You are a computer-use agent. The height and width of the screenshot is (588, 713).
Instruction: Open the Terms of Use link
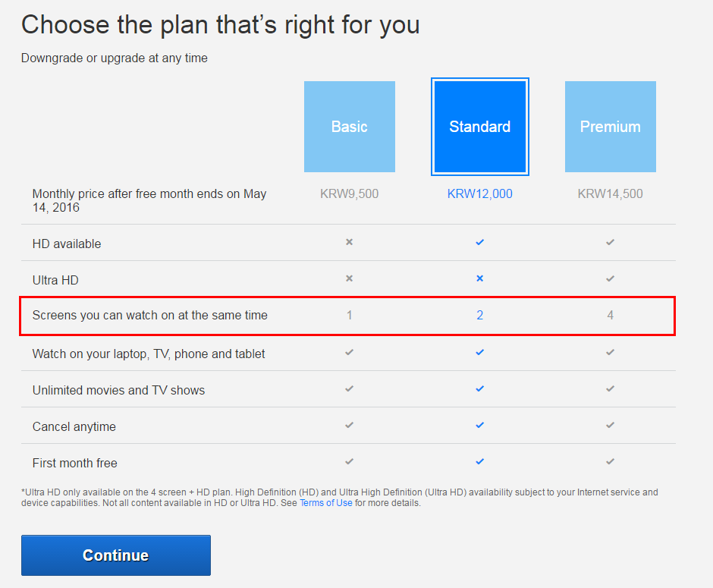[325, 503]
